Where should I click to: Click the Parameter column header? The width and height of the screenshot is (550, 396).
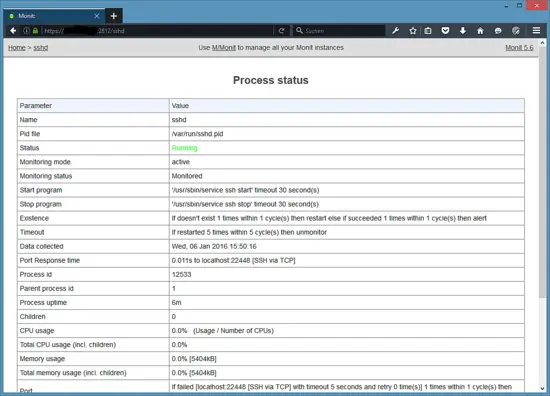pyautogui.click(x=35, y=106)
